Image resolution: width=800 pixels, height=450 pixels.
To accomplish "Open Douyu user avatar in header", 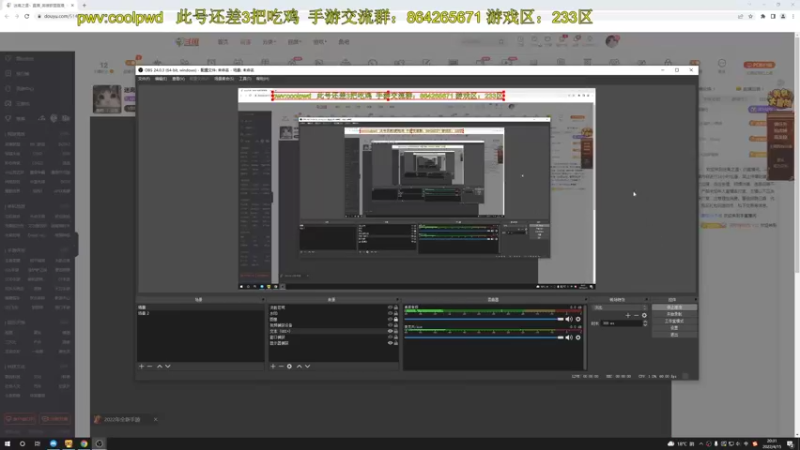I will [612, 41].
